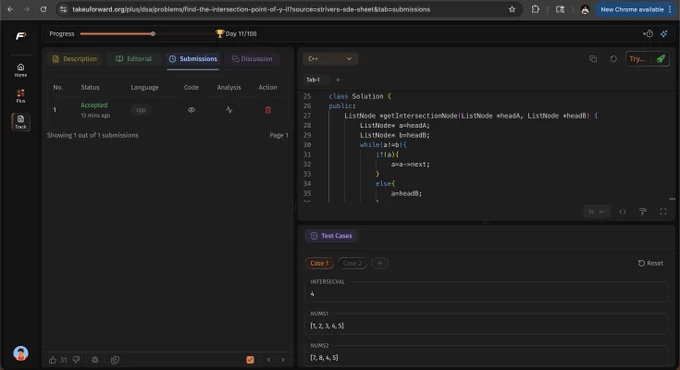Go to the next problem arrow

283,360
